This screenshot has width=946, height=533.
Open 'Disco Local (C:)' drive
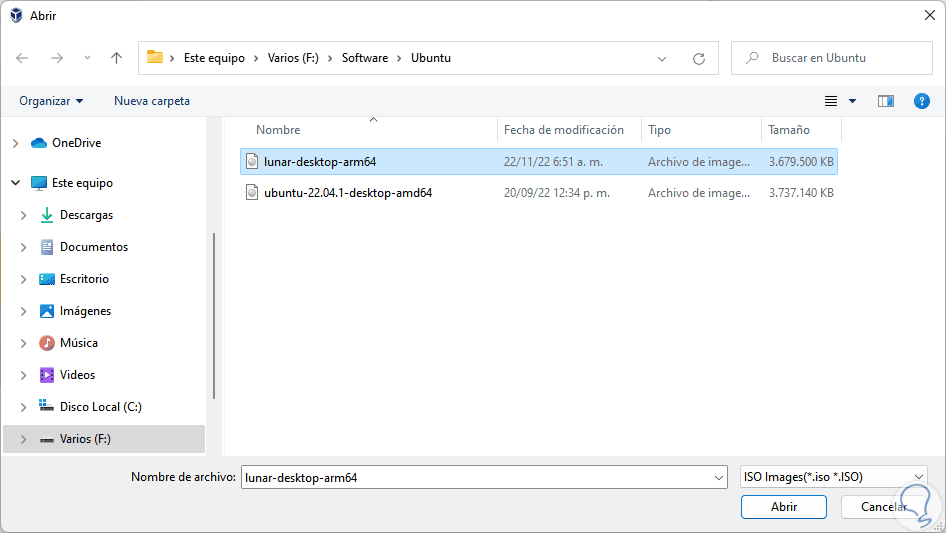point(100,407)
